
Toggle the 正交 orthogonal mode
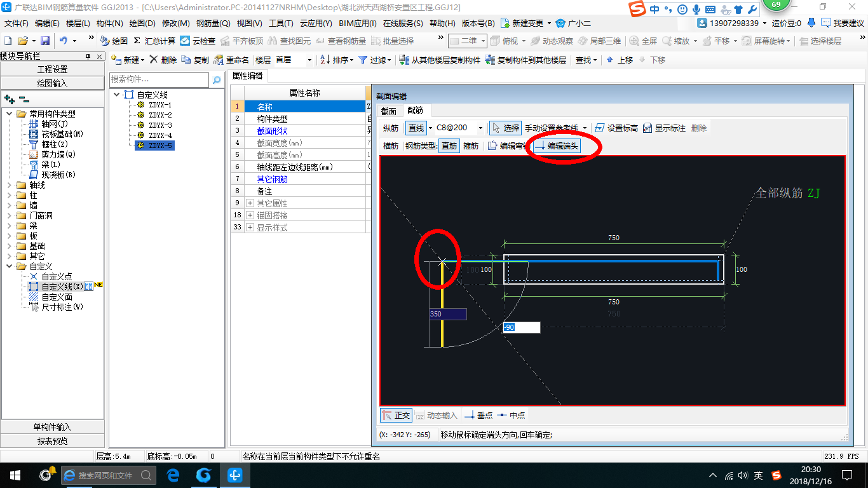pyautogui.click(x=396, y=415)
